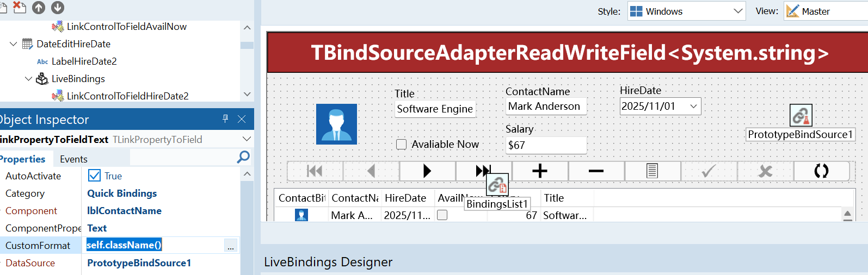
Task: Click HireDate grid column header
Action: (407, 198)
